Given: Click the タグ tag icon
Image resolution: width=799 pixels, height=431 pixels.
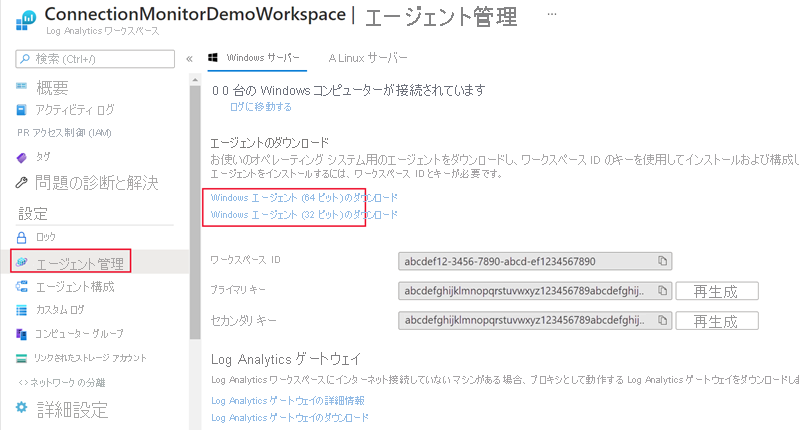Looking at the screenshot, I should tap(21, 158).
